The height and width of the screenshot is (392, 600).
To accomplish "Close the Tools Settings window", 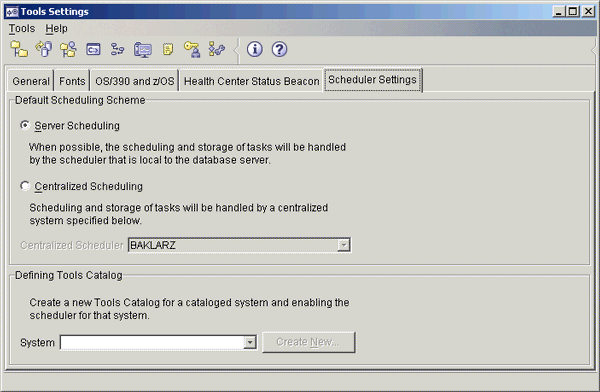I will coord(588,11).
